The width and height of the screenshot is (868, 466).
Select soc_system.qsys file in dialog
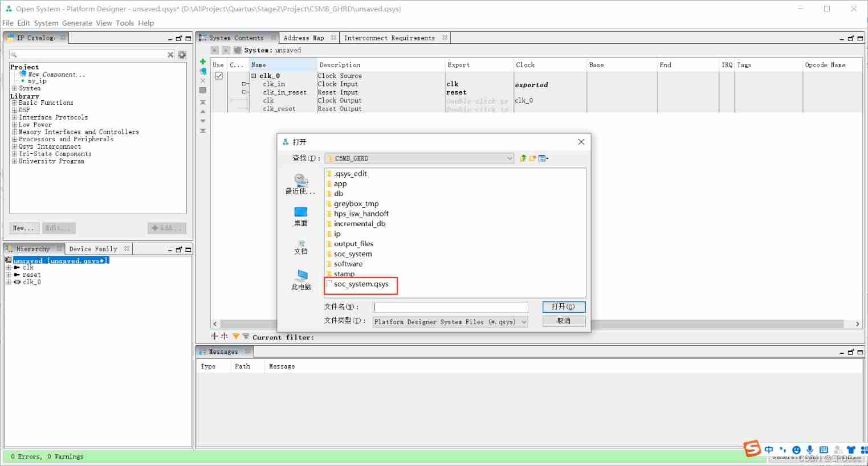361,284
